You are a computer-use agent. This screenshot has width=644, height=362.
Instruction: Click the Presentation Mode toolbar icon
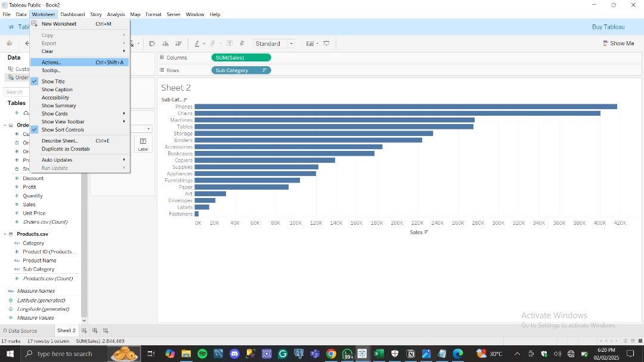click(x=327, y=44)
